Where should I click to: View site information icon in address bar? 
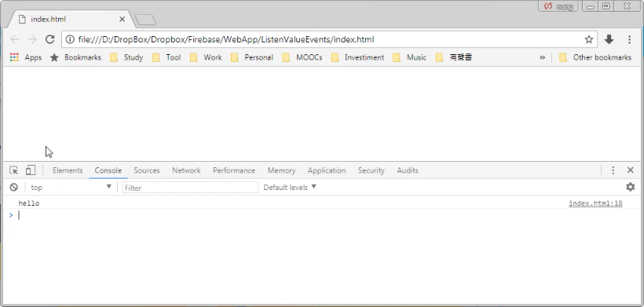70,39
